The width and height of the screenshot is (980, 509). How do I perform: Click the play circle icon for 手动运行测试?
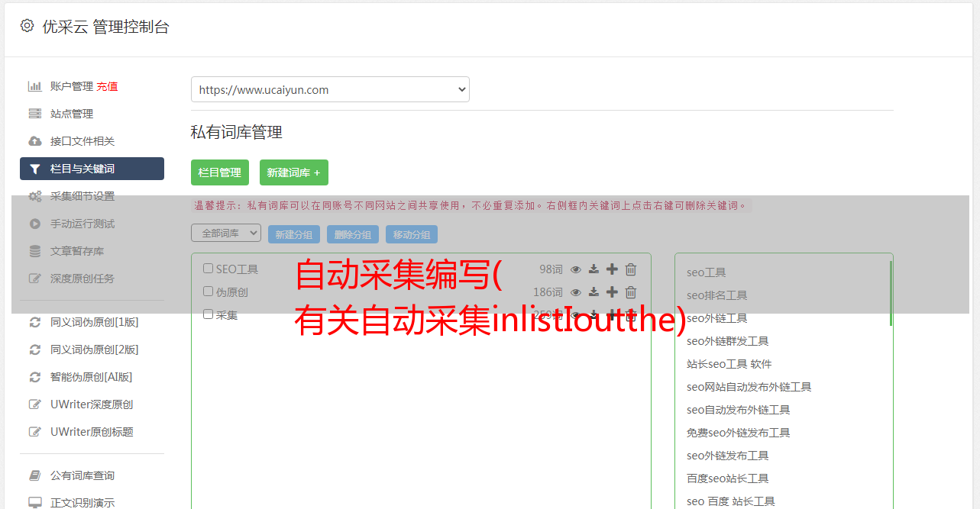click(34, 224)
